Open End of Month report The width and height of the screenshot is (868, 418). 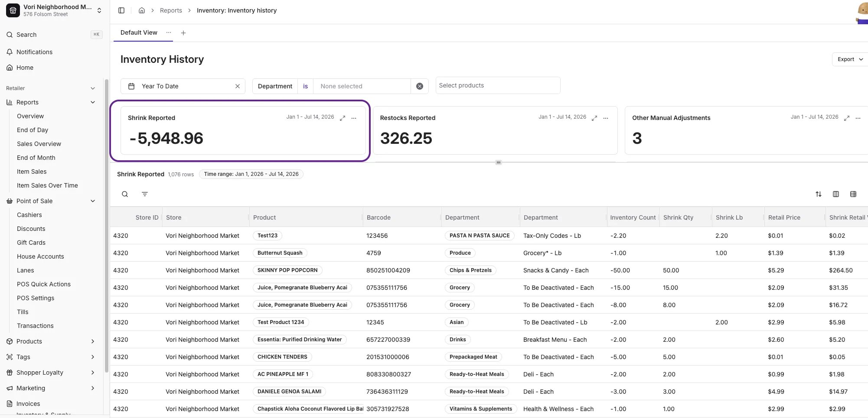coord(36,158)
